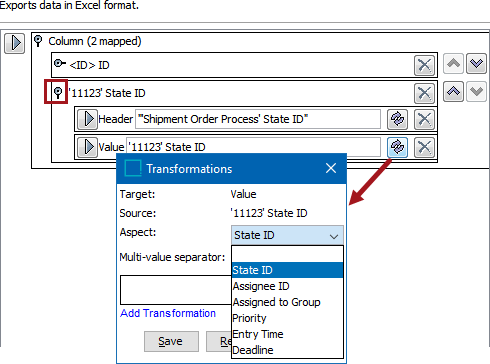Choose State ID from the Aspect list
This screenshot has height=364, width=490.
287,270
